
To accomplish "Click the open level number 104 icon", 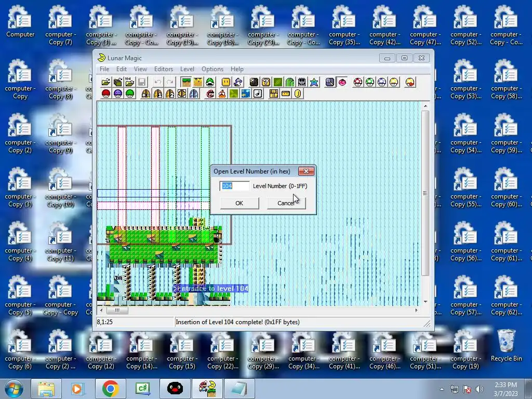I will coord(129,82).
